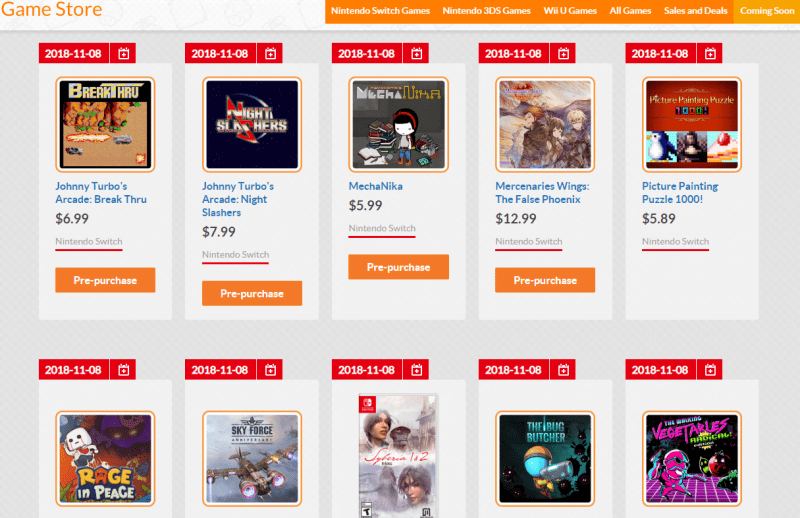Pre-purchase Johnny Turbo's Arcade: Break Thru
The image size is (800, 518).
tap(105, 280)
